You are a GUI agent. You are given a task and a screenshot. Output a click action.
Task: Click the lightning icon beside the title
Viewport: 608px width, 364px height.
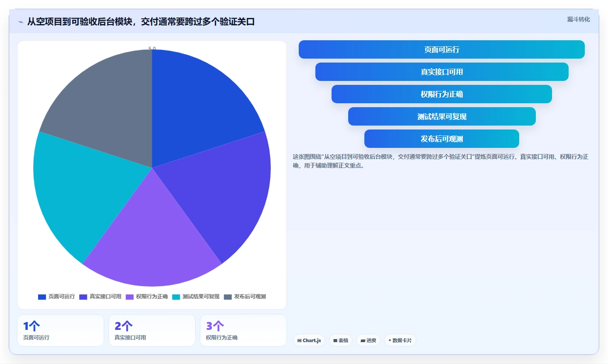coord(21,22)
